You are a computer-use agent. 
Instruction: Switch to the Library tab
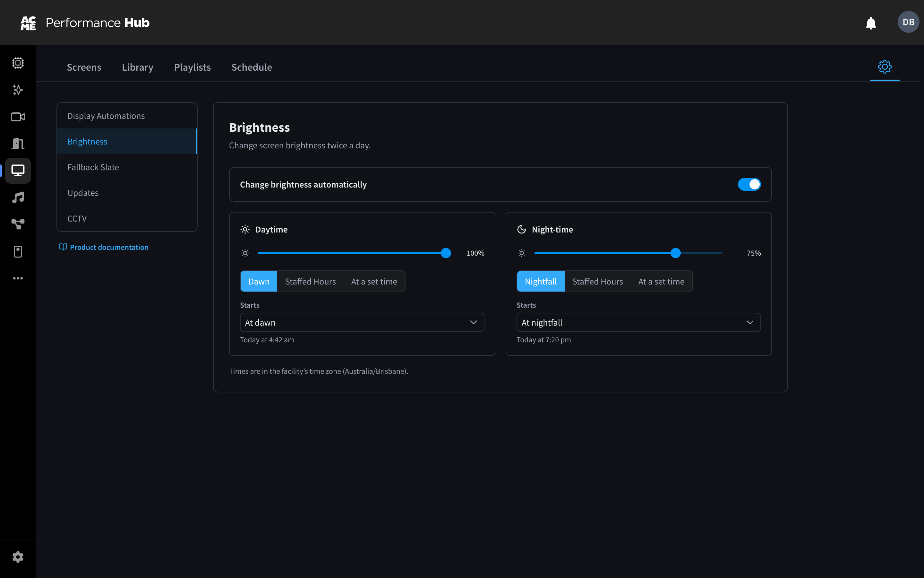137,67
